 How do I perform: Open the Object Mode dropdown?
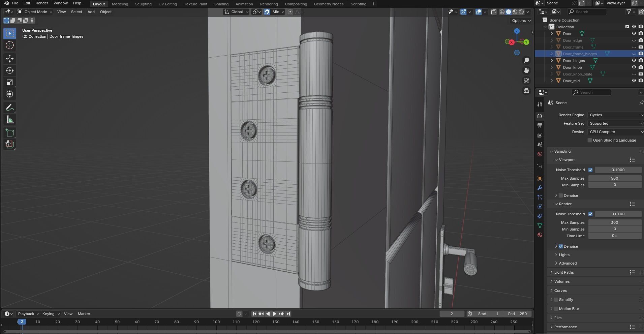(35, 12)
